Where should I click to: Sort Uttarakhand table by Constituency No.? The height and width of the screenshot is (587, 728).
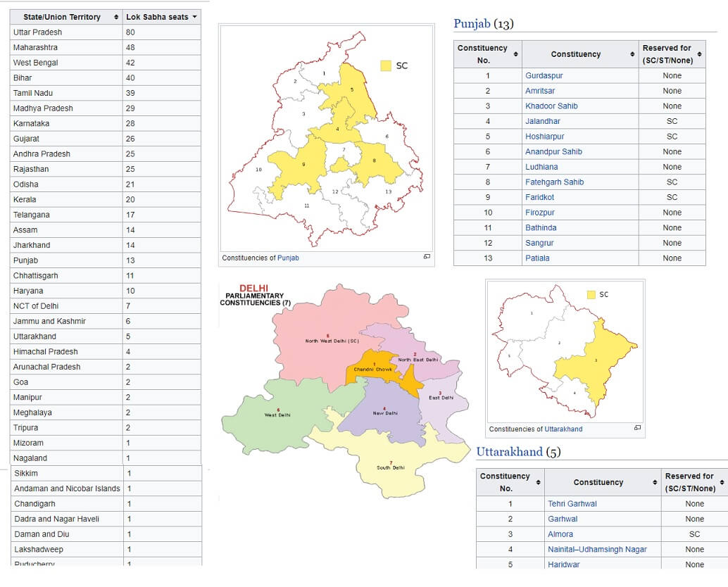tap(538, 482)
